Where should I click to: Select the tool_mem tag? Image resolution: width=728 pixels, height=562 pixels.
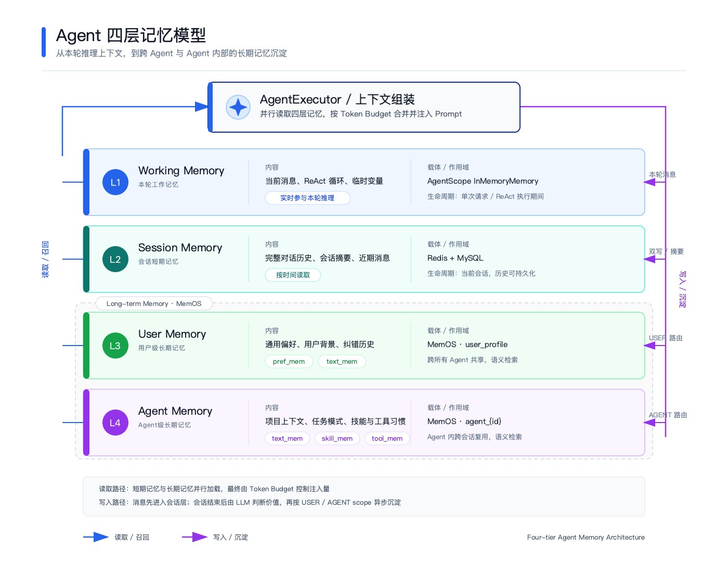(x=387, y=438)
